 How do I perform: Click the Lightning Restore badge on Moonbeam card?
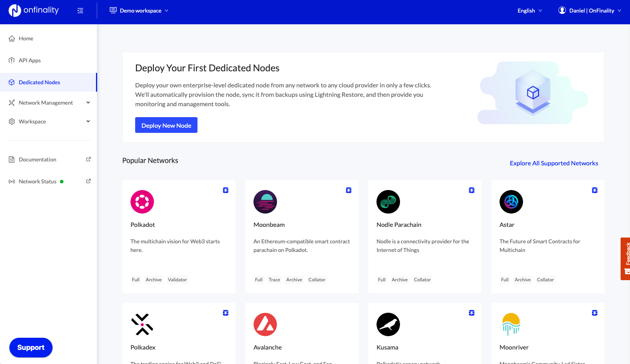tap(349, 190)
